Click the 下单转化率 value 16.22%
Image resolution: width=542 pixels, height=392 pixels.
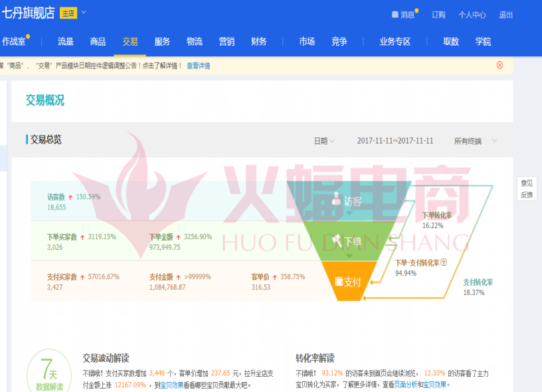point(433,226)
